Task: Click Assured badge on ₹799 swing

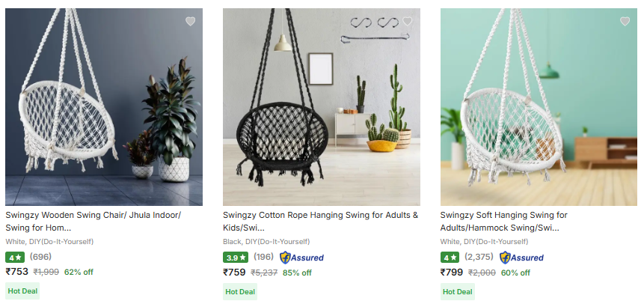Action: (x=521, y=258)
